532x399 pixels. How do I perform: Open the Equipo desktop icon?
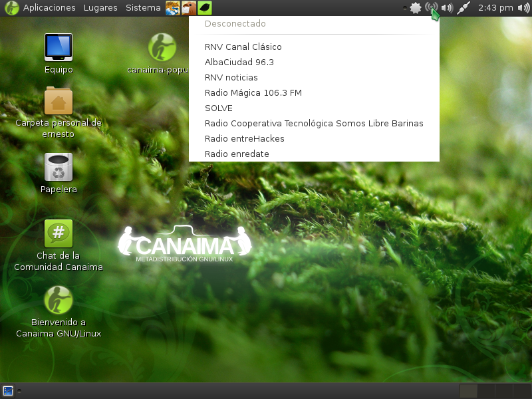click(59, 48)
